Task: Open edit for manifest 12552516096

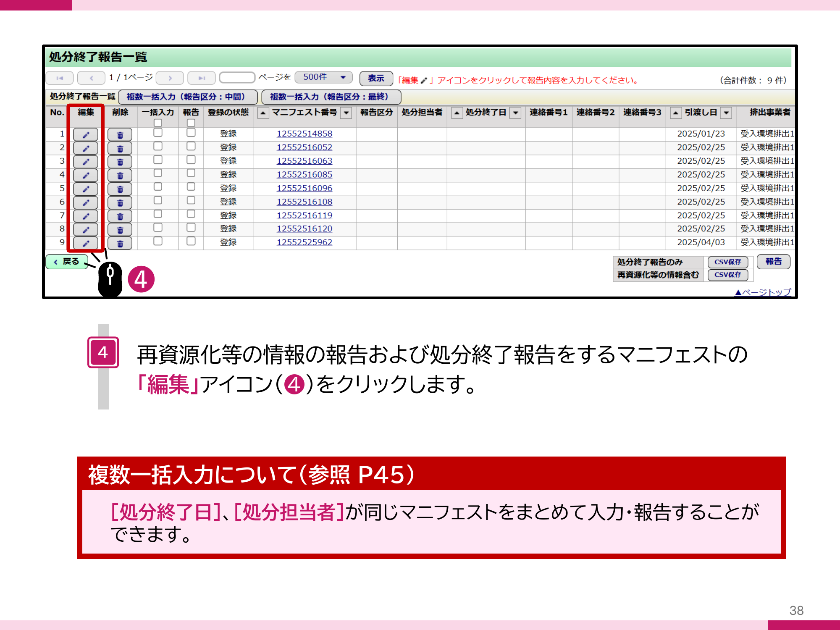Action: [86, 189]
